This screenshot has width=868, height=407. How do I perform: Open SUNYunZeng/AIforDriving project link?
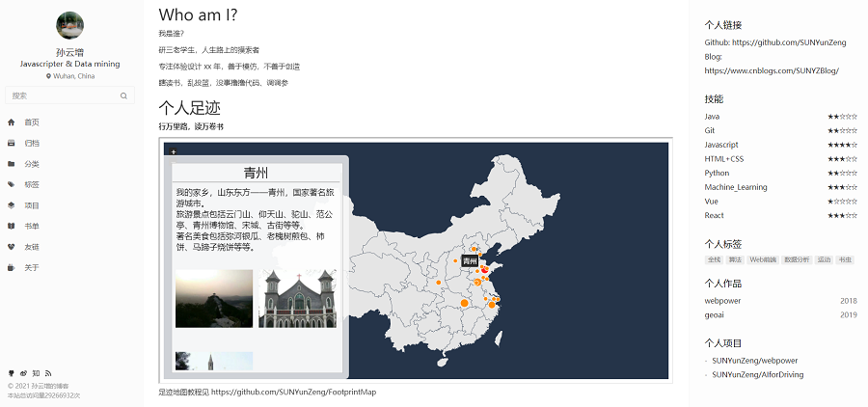pyautogui.click(x=757, y=374)
